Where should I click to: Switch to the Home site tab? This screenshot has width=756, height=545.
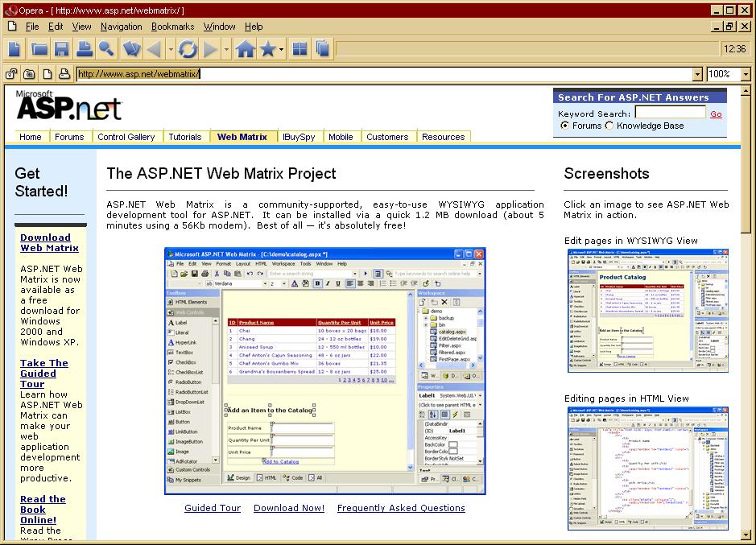point(31,137)
